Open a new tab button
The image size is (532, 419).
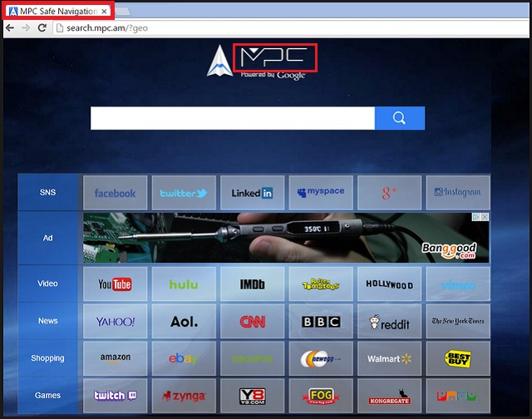coord(122,12)
